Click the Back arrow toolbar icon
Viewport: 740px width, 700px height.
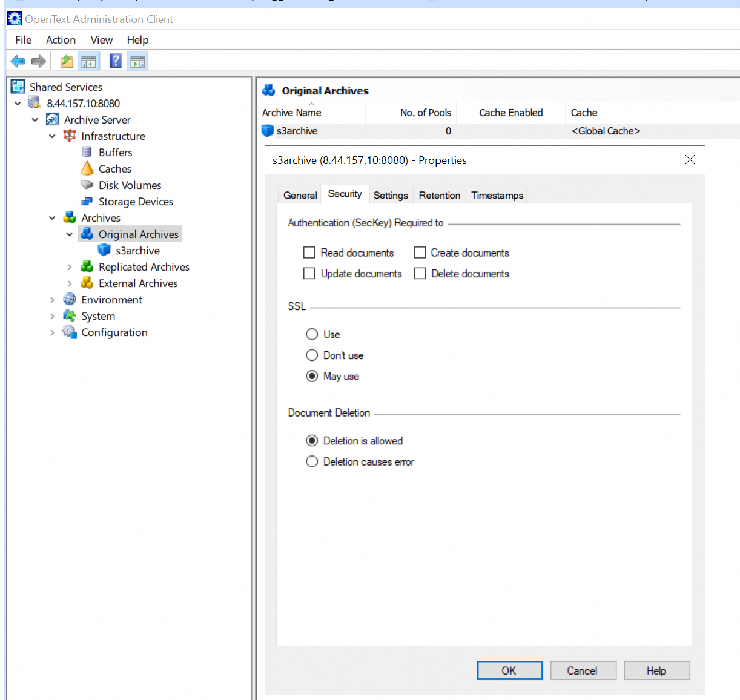pos(18,61)
